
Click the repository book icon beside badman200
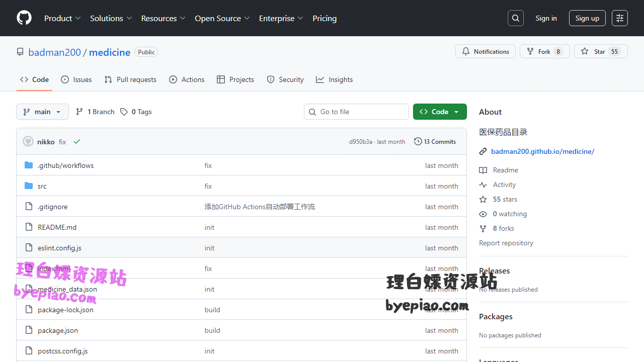point(20,52)
